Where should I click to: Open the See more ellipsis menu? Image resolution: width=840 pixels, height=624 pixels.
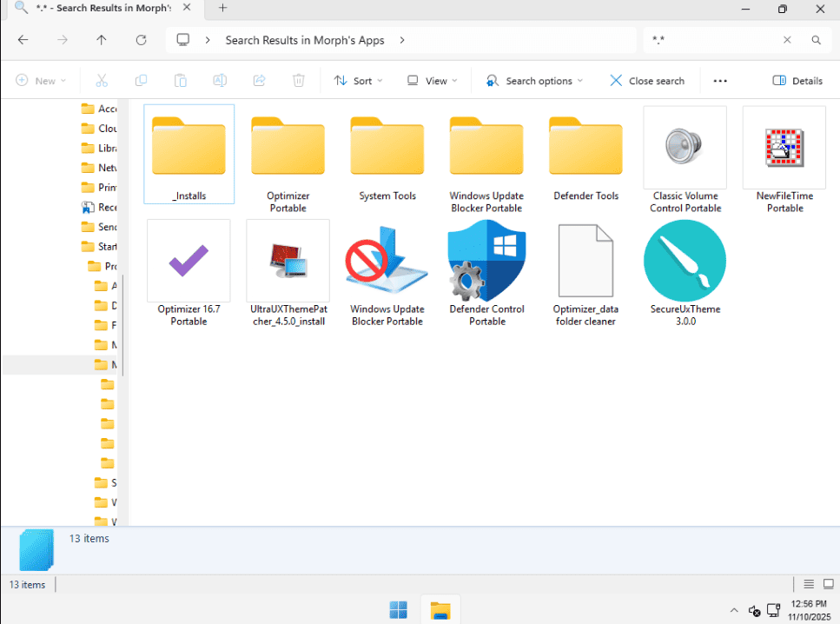pos(719,81)
